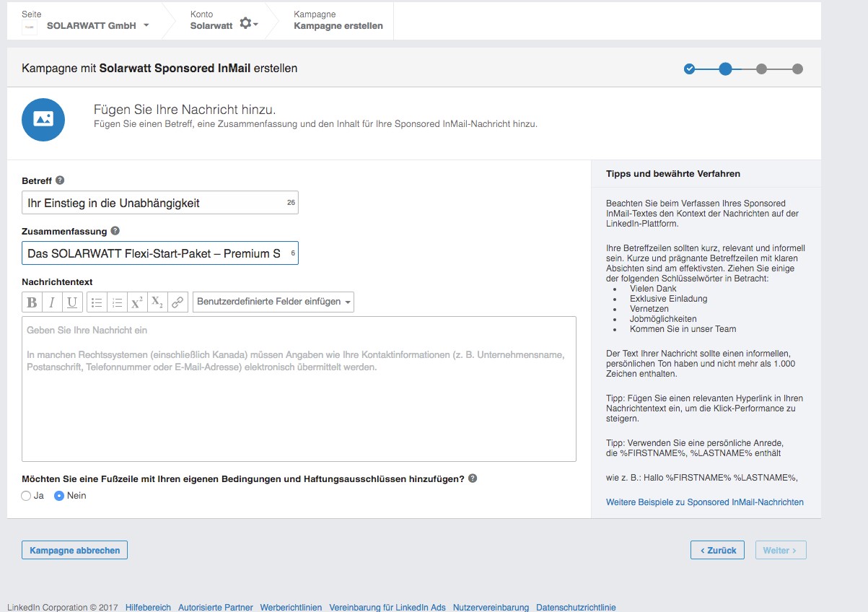Image resolution: width=868 pixels, height=612 pixels.
Task: Apply superscript formatting
Action: coord(137,302)
